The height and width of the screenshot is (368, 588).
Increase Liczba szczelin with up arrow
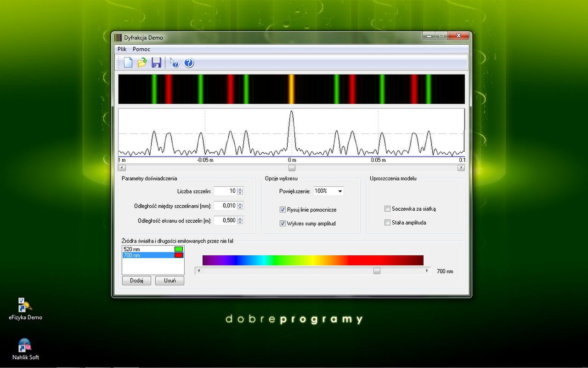240,189
